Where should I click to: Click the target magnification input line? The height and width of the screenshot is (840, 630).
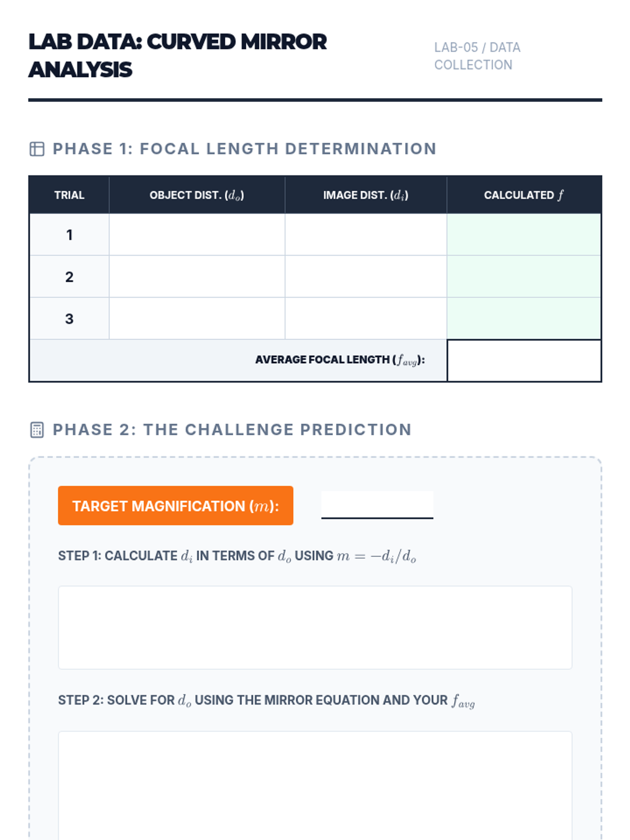point(377,505)
